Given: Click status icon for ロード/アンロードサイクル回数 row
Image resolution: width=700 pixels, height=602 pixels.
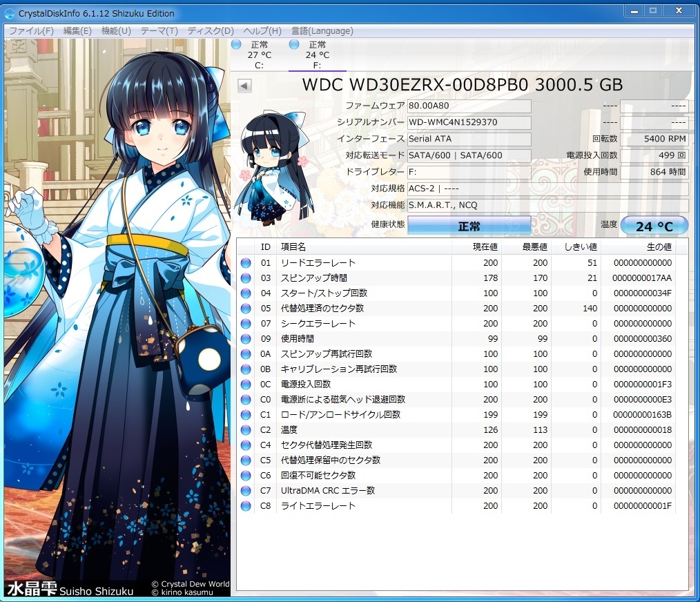Looking at the screenshot, I should click(x=246, y=415).
